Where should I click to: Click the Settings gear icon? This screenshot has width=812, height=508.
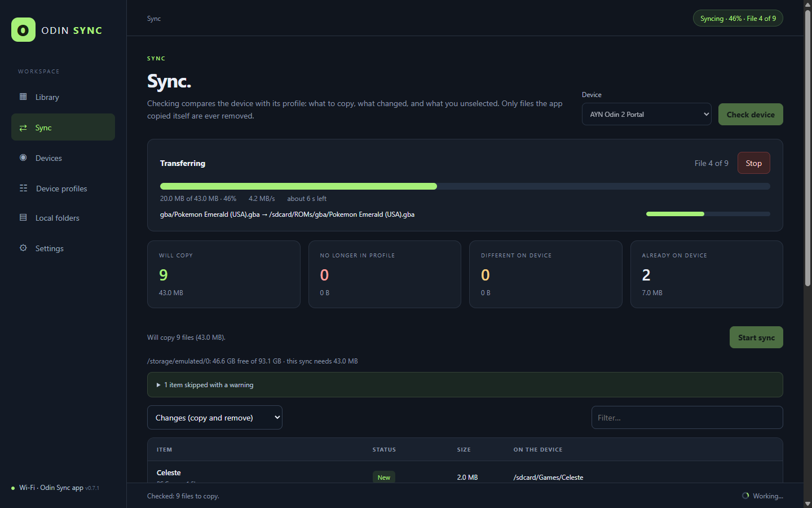23,248
